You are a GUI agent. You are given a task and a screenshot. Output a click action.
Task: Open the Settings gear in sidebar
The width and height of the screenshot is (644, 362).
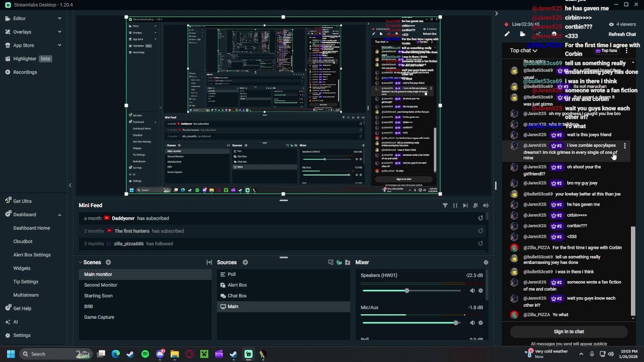pos(8,335)
